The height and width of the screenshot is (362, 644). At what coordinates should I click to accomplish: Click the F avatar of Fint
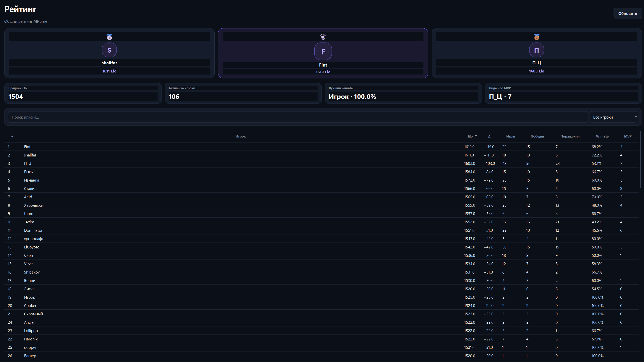323,51
